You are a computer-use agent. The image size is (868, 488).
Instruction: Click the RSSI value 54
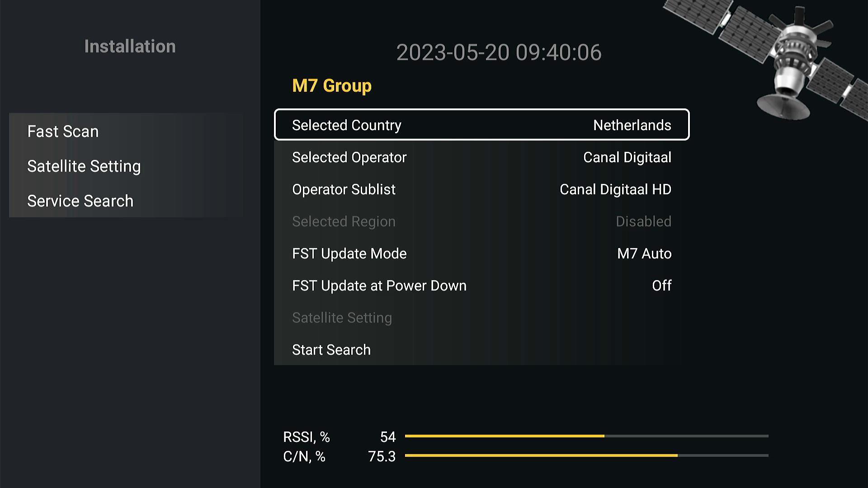pyautogui.click(x=388, y=437)
